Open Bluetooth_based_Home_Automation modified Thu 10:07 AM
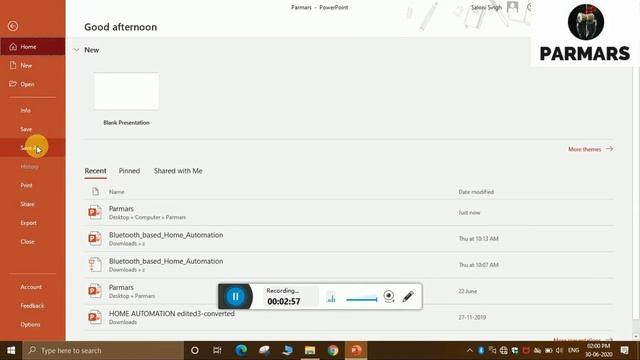 click(x=349, y=265)
